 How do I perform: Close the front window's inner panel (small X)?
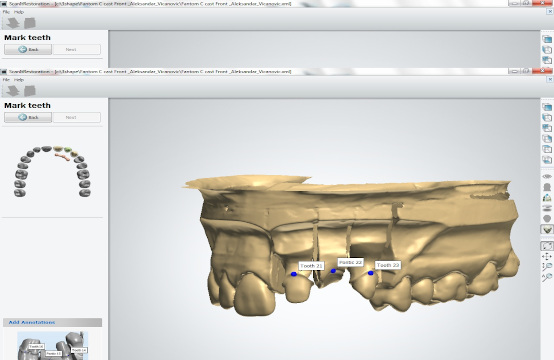(549, 79)
